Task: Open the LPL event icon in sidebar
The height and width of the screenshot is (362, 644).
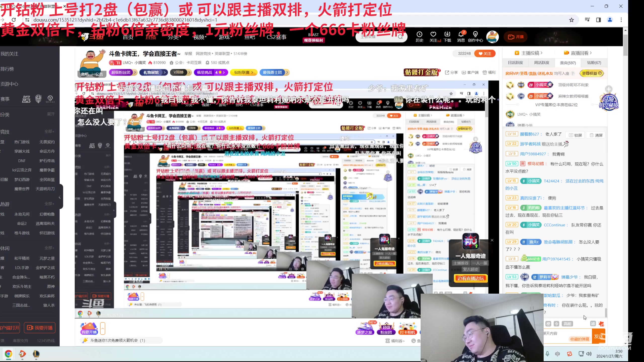Action: (x=26, y=99)
